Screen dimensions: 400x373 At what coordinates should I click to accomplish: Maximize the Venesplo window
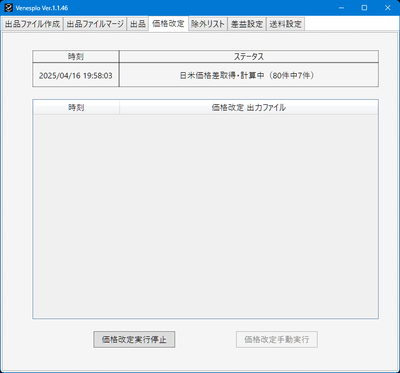(364, 8)
